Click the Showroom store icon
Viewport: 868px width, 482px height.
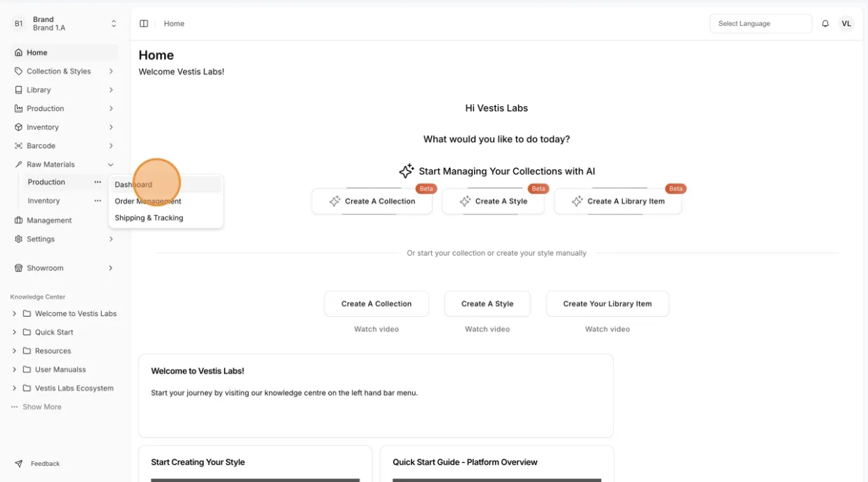[18, 268]
